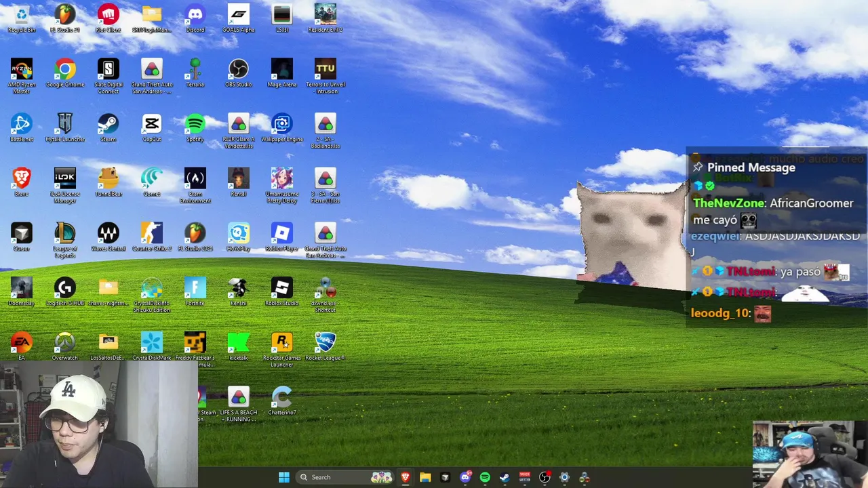The width and height of the screenshot is (868, 488).
Task: Open the EA app desktop shortcut
Action: (x=22, y=347)
